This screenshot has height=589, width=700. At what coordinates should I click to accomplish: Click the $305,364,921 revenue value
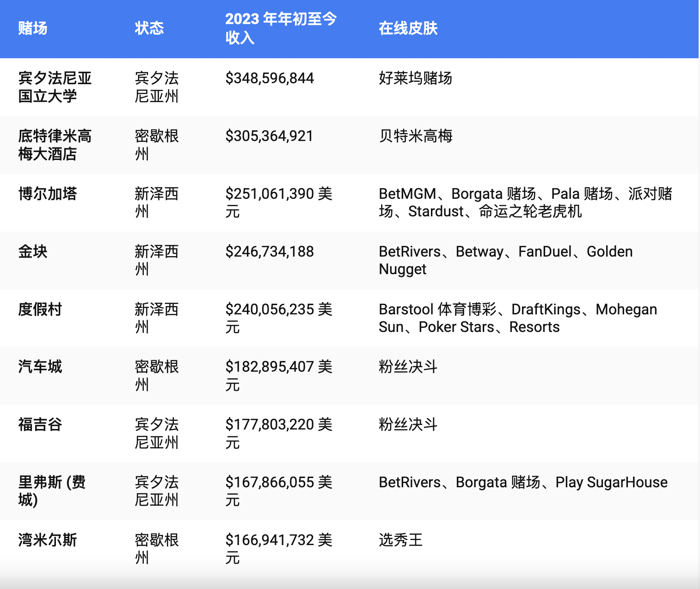coord(269,136)
